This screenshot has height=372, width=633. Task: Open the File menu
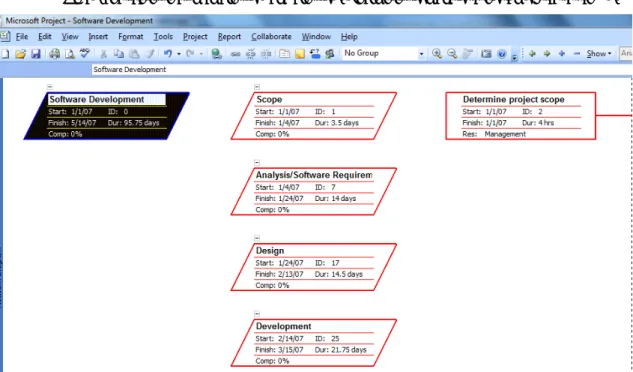pos(22,37)
